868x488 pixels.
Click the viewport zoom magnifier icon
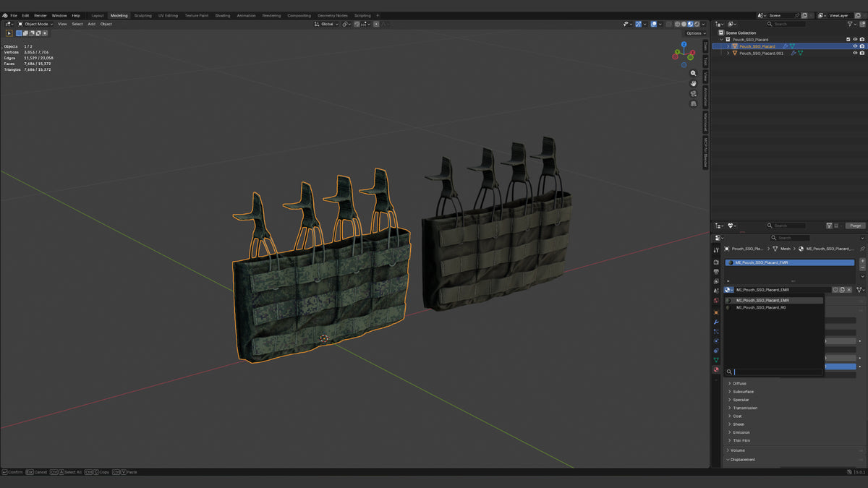point(693,73)
